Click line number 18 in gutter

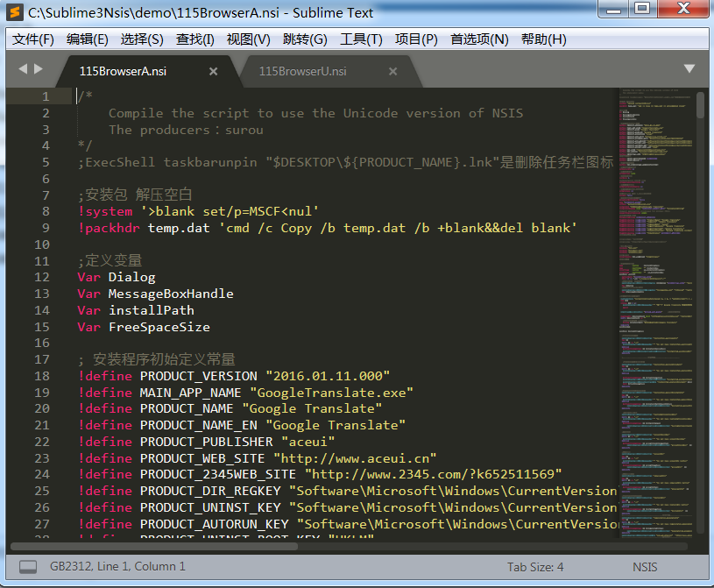coord(42,376)
